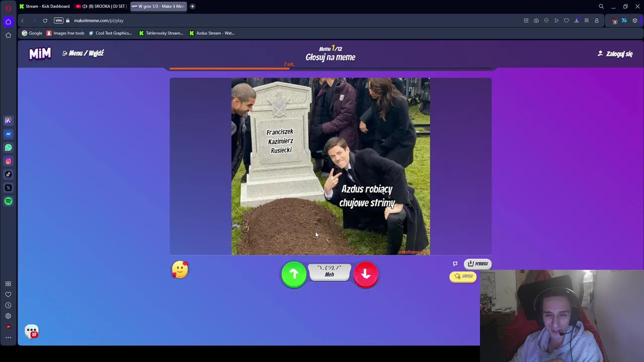644x362 pixels.
Task: Open the shield privacy protection icon
Action: [x=546, y=21]
